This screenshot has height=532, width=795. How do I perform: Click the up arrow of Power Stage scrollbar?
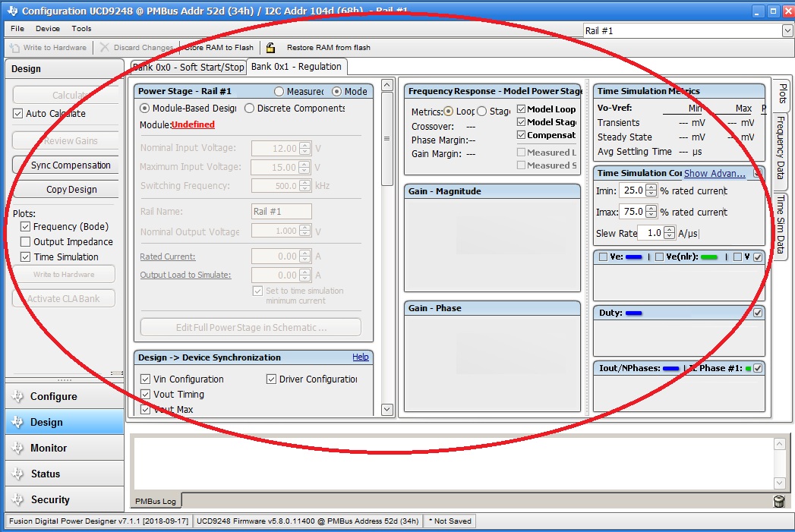(x=386, y=85)
